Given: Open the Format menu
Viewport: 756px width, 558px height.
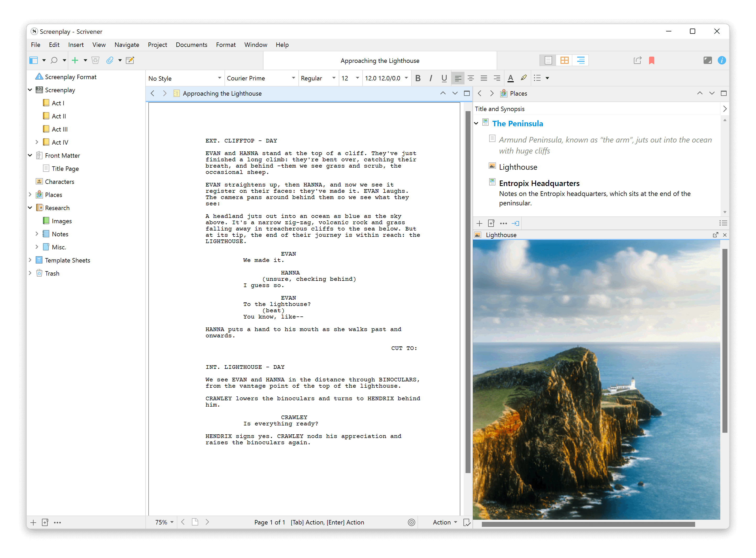Looking at the screenshot, I should pos(226,45).
